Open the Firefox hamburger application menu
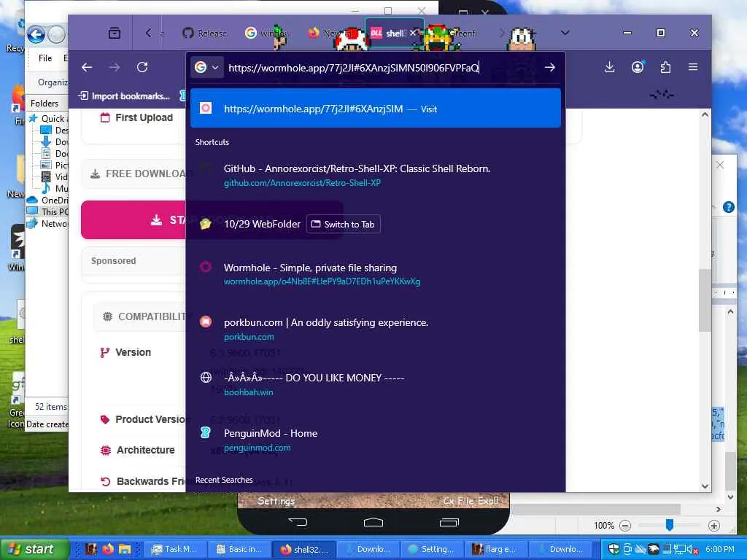Image resolution: width=747 pixels, height=560 pixels. tap(693, 68)
